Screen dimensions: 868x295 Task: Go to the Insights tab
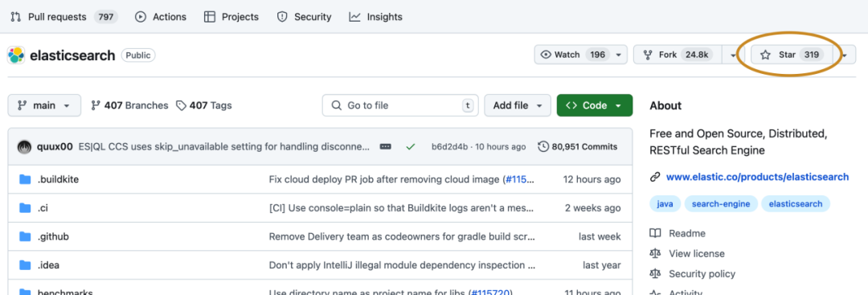(x=376, y=17)
